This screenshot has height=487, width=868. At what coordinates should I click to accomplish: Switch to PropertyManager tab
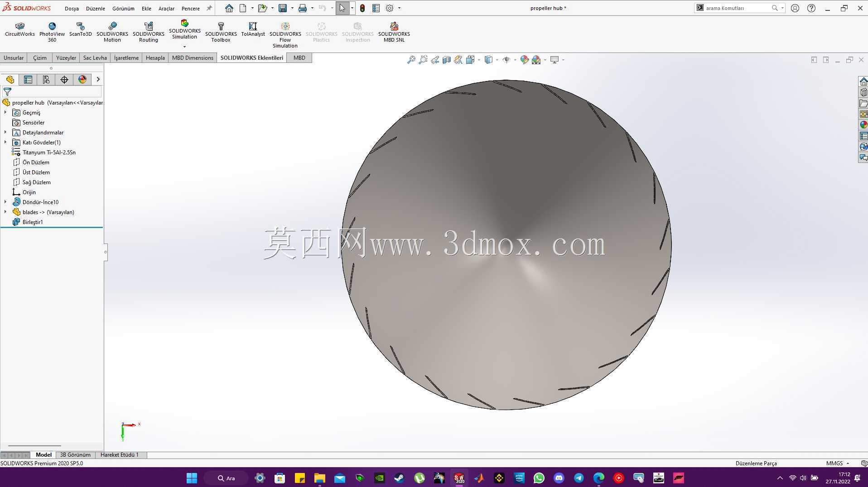click(28, 80)
